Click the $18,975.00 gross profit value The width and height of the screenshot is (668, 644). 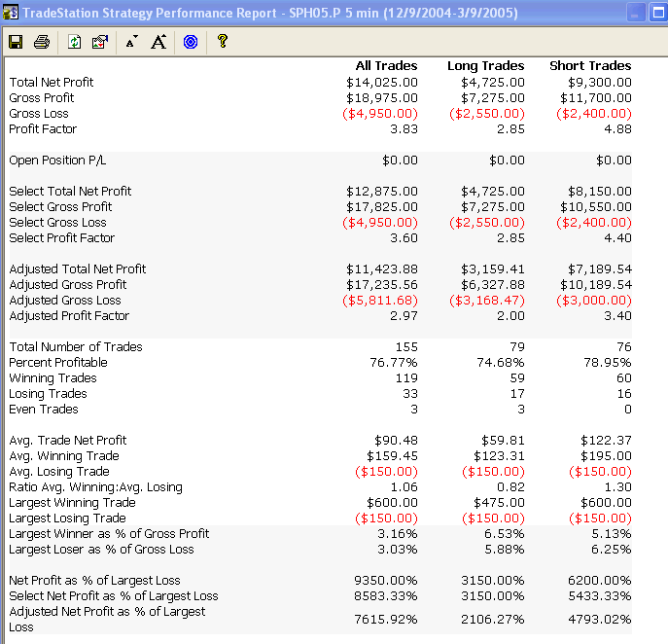(382, 98)
